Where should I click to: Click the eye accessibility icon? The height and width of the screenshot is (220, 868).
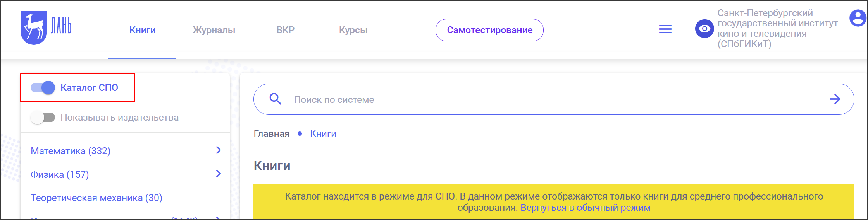coord(704,29)
